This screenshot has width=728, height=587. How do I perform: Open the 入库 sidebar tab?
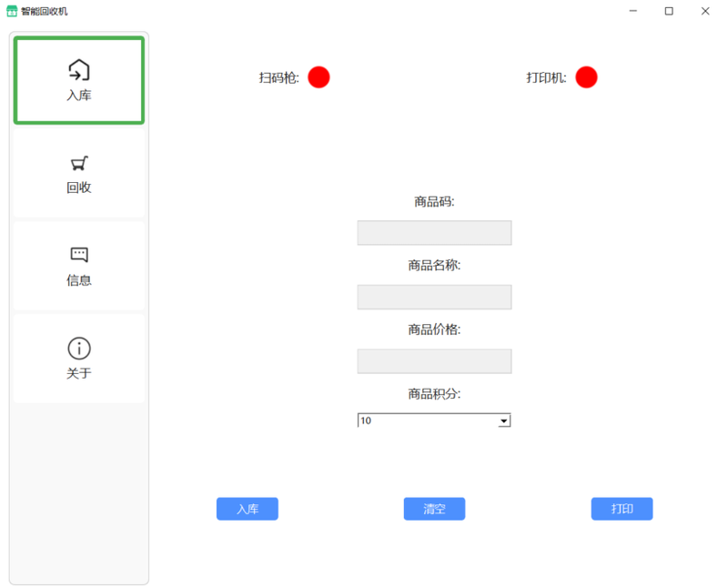pyautogui.click(x=79, y=80)
